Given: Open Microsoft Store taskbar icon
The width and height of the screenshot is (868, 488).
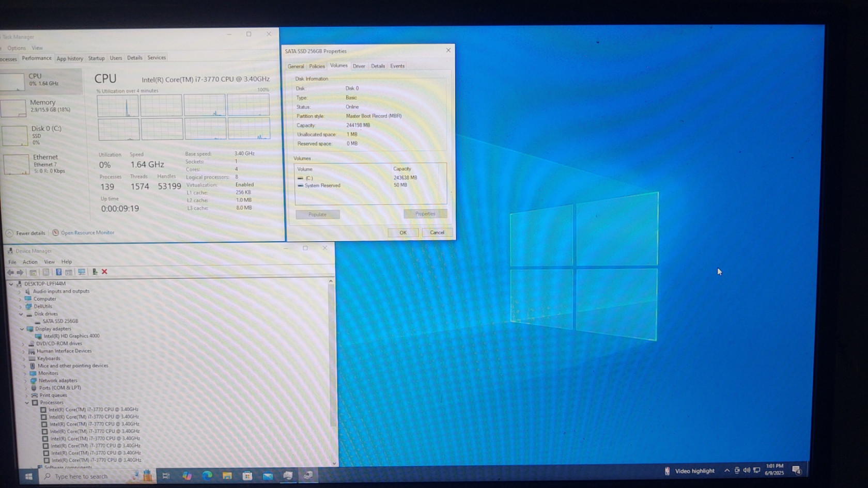Looking at the screenshot, I should point(247,476).
